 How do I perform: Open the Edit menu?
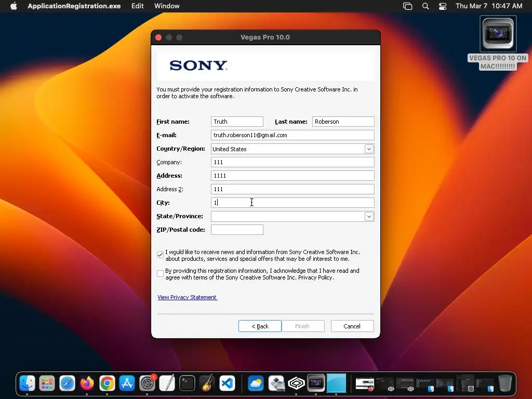137,6
